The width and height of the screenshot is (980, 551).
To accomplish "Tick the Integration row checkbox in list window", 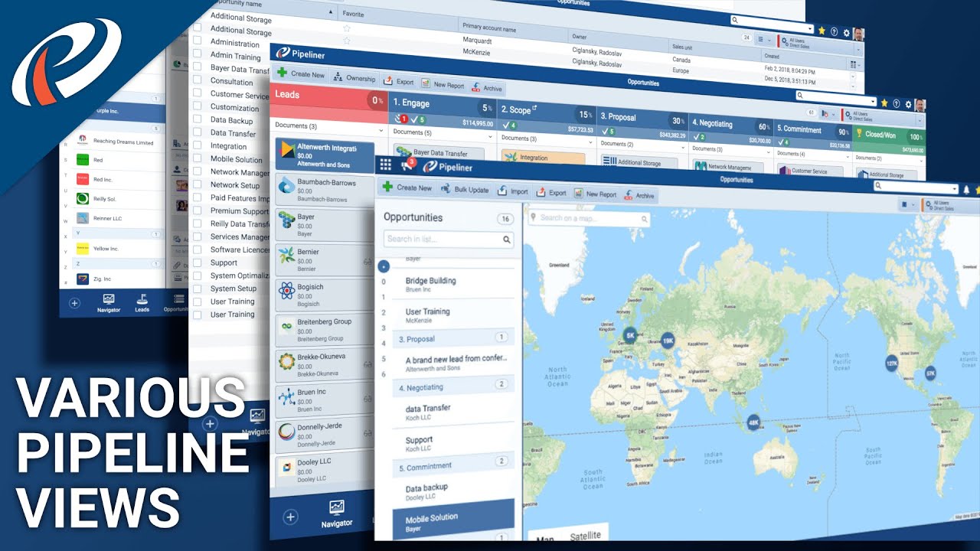I will pyautogui.click(x=197, y=144).
